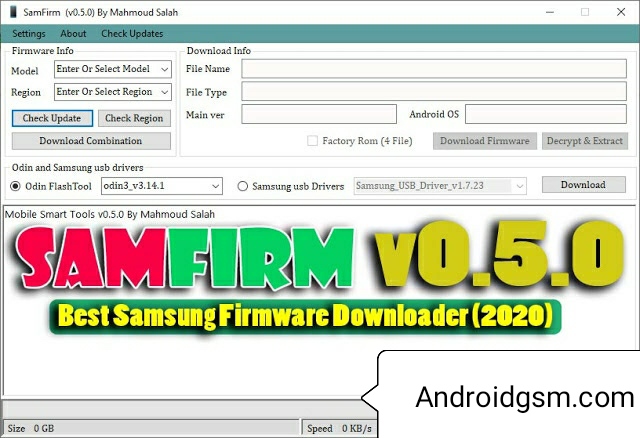
Task: Click the SamFirm phone icon in title bar
Action: pos(13,12)
